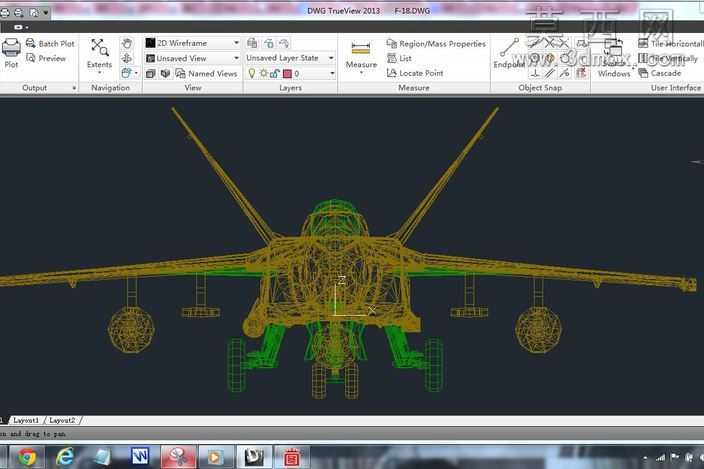Screen dimensions: 704x469
Task: Switch to the Layout1 tab
Action: point(26,421)
